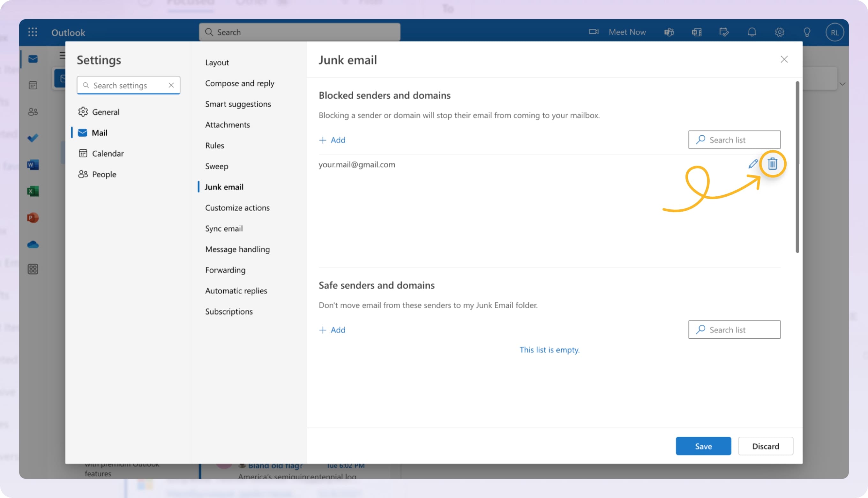Screen dimensions: 868x498
Task: Switch to the Rules settings section
Action: [x=214, y=145]
